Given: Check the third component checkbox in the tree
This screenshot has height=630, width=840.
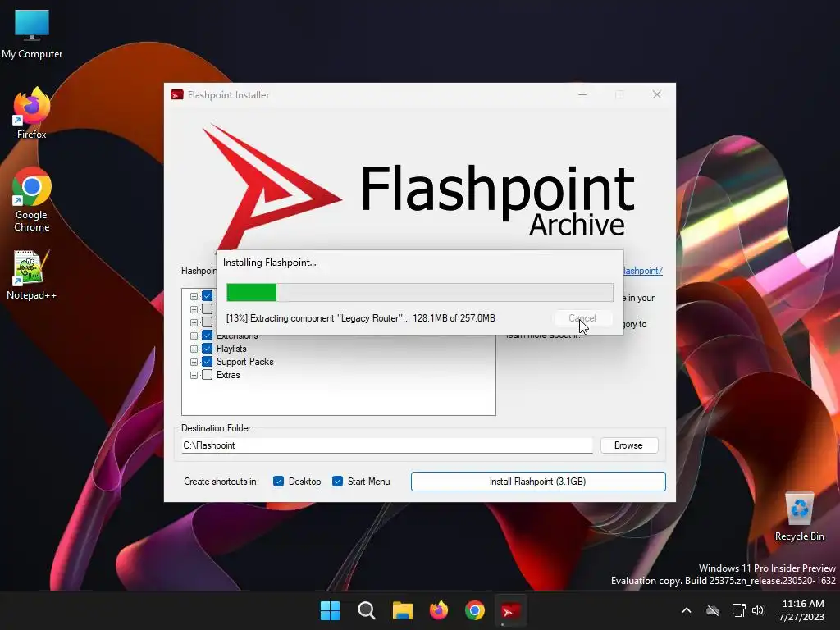Looking at the screenshot, I should coord(208,322).
